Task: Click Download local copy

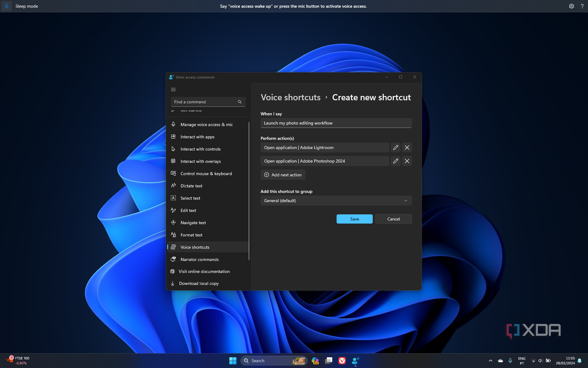Action: click(x=208, y=283)
